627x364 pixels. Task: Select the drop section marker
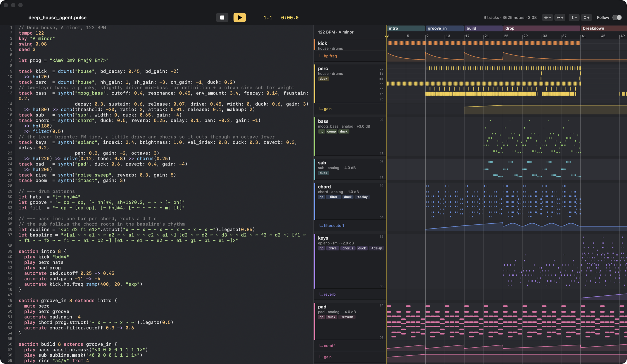542,28
